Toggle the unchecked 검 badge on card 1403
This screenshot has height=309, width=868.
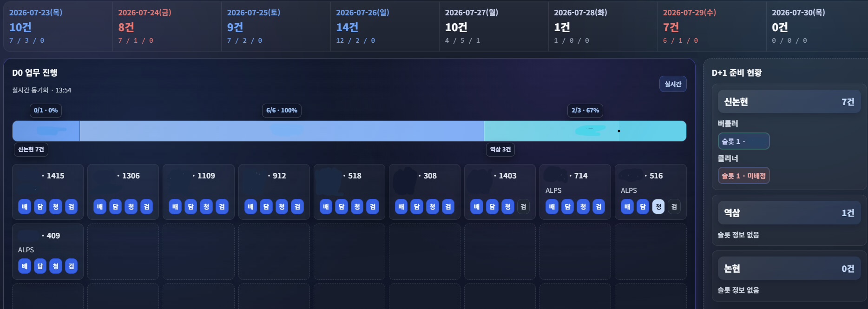pyautogui.click(x=523, y=207)
